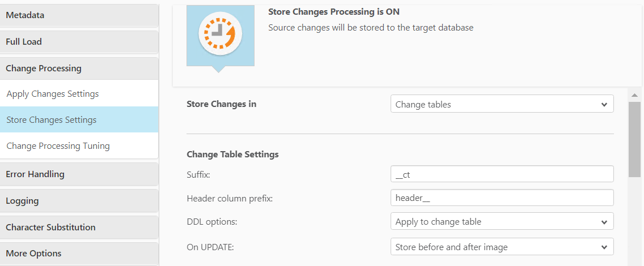
Task: Open the DDL options dropdown
Action: pyautogui.click(x=502, y=222)
